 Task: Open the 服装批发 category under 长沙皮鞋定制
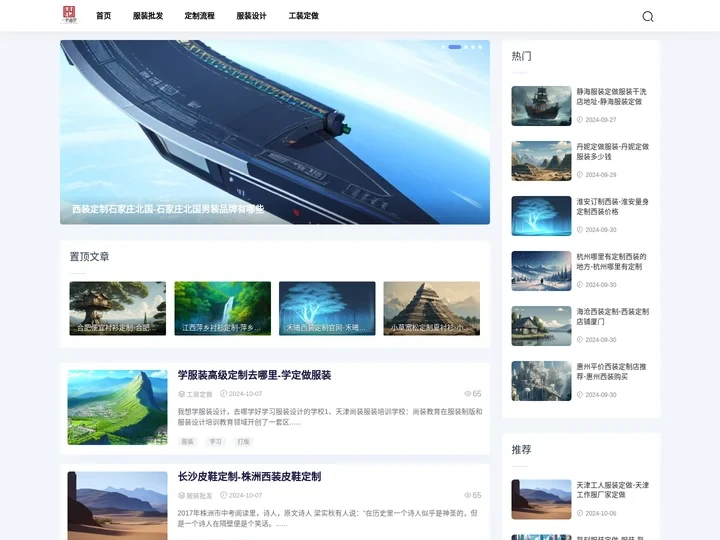[199, 495]
